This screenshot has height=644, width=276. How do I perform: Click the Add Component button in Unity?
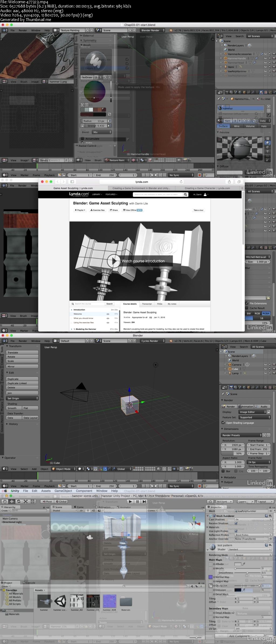[240, 636]
